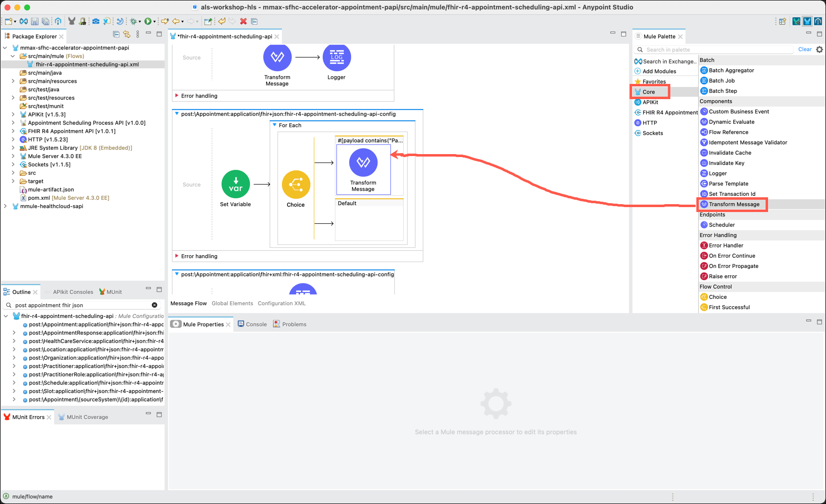Switch to APIkit Consoles tab
Screen dimensions: 826x504
click(x=73, y=292)
